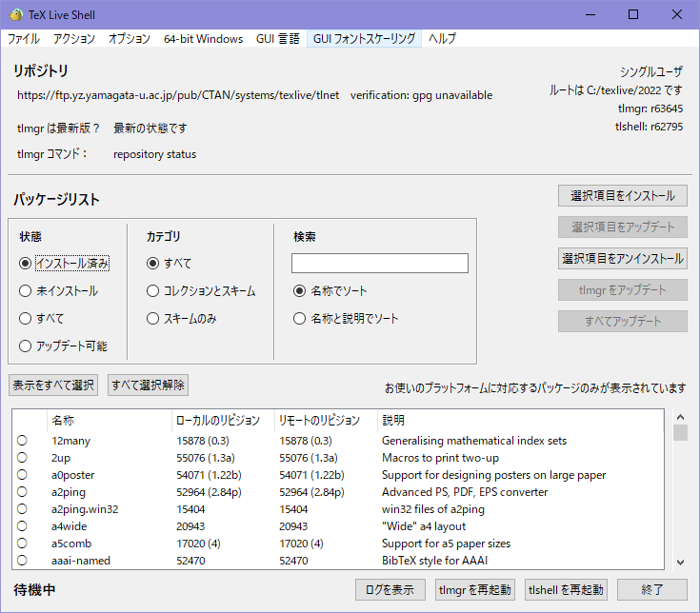700x613 pixels.
Task: Click the 名称 column header
Action: [x=109, y=421]
